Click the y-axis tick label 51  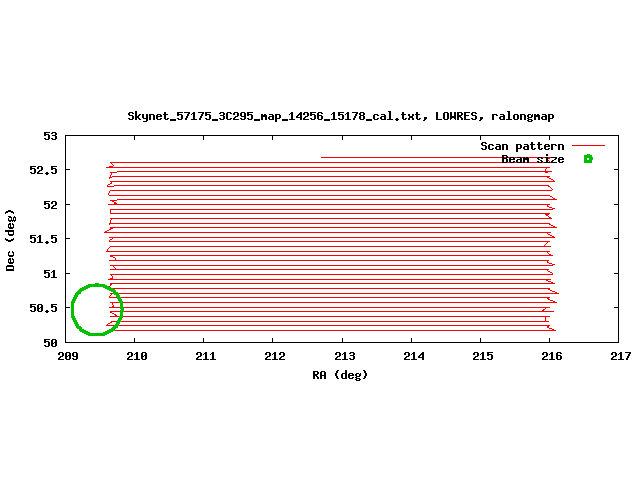(x=51, y=273)
